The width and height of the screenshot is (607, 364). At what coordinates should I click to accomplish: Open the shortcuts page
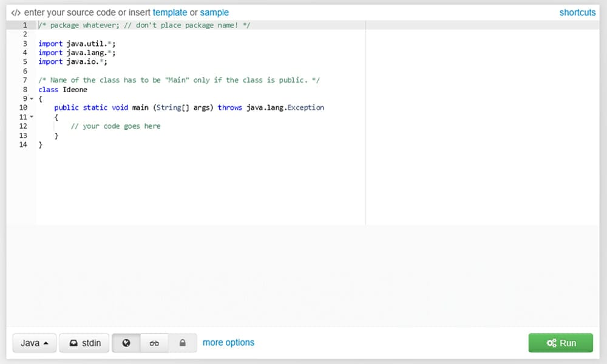click(577, 12)
